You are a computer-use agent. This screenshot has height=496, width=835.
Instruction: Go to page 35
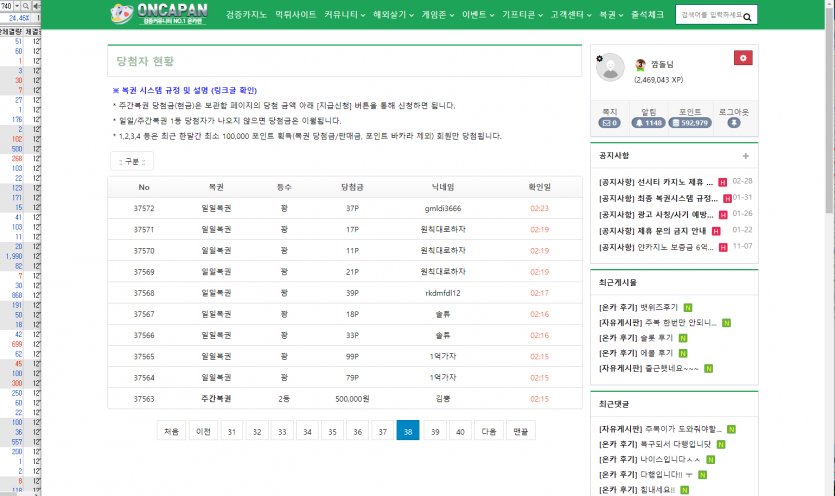click(x=332, y=430)
